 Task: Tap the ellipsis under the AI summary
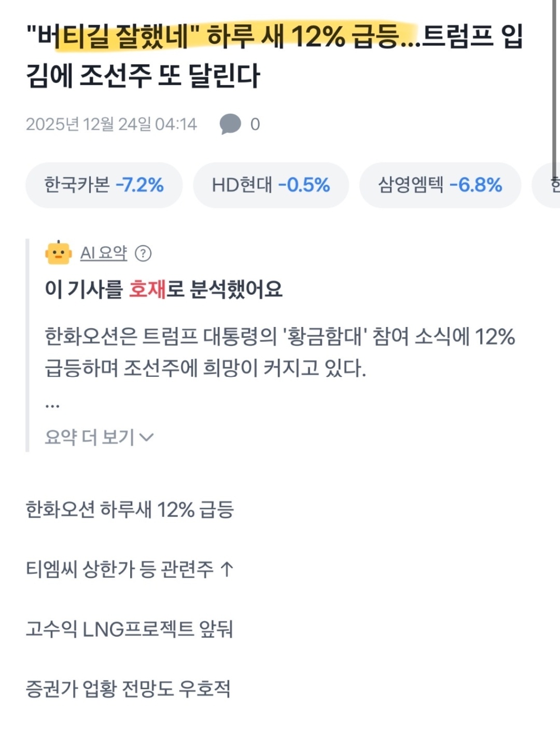(x=52, y=405)
